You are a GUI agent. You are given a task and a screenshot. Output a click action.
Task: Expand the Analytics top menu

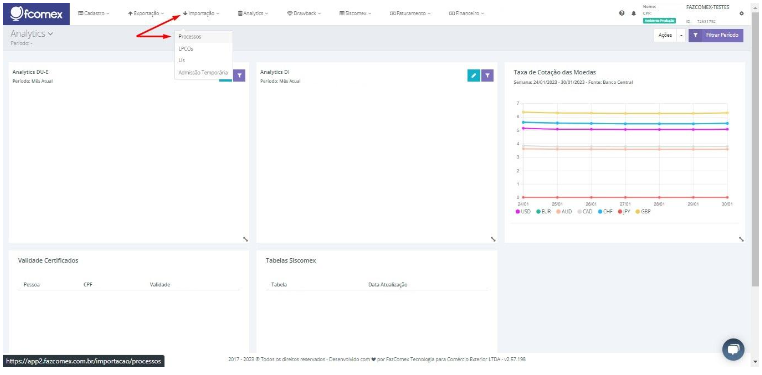click(x=253, y=14)
